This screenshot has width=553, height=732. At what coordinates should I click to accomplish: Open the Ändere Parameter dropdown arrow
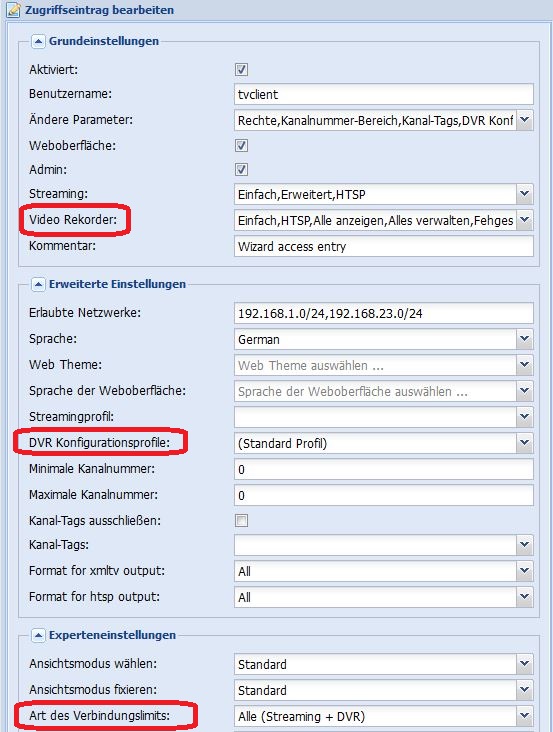(525, 120)
